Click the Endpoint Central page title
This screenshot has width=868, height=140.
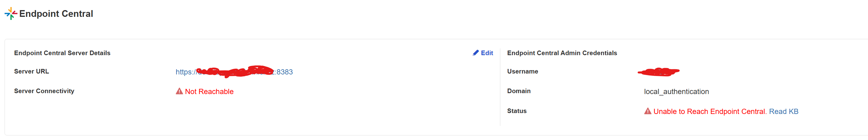coord(56,13)
